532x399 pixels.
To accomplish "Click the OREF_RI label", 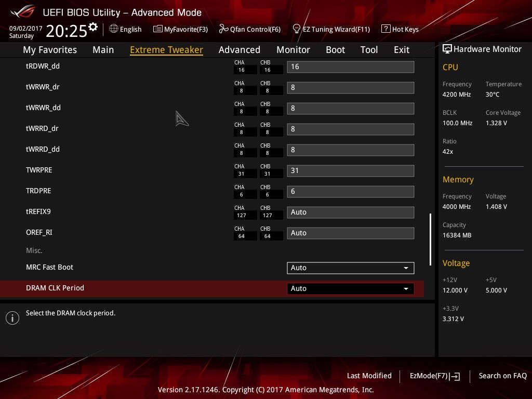I will pyautogui.click(x=39, y=232).
